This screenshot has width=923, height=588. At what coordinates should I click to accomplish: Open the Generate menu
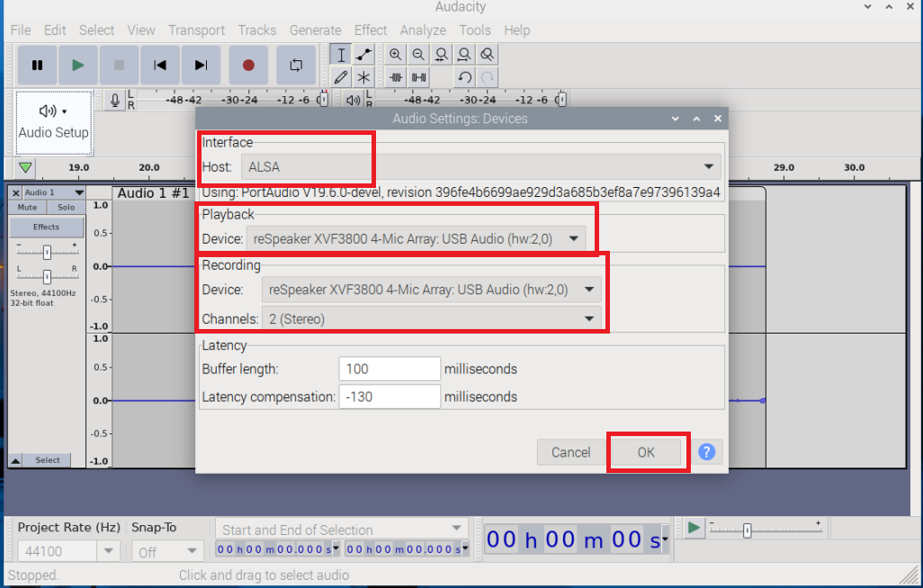click(x=316, y=30)
